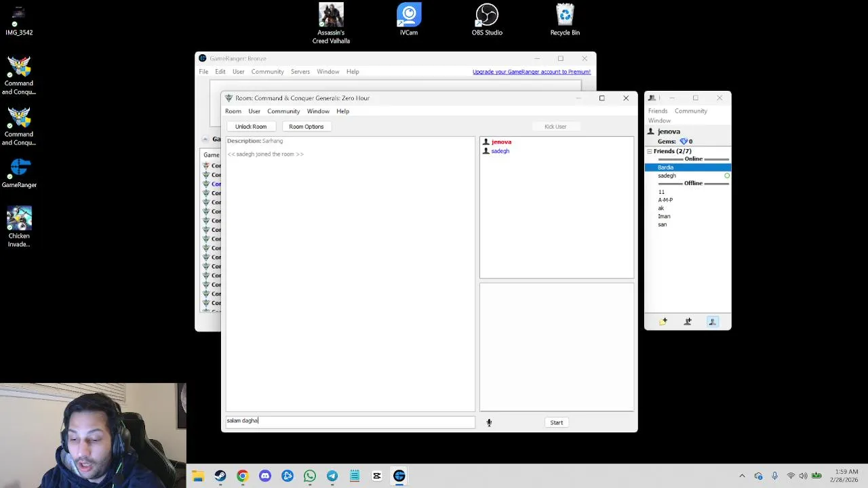Open Google Chrome from the taskbar
868x488 pixels.
pyautogui.click(x=242, y=476)
